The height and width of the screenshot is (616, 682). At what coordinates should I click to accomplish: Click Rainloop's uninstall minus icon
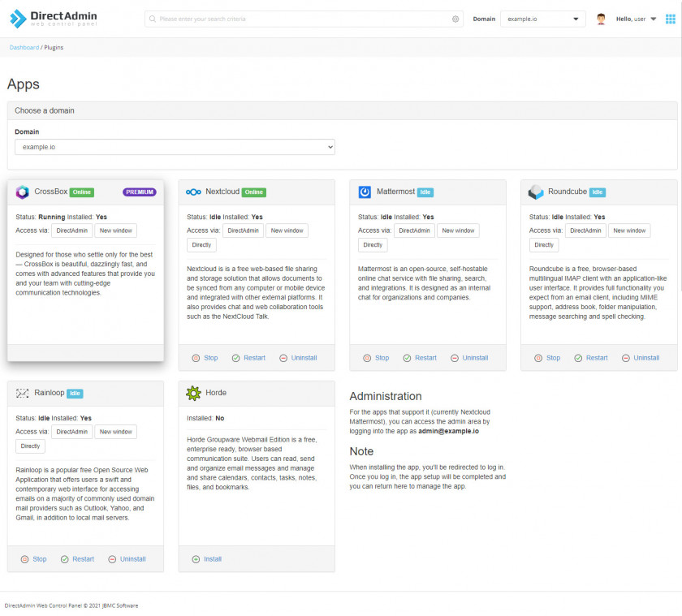click(x=112, y=559)
